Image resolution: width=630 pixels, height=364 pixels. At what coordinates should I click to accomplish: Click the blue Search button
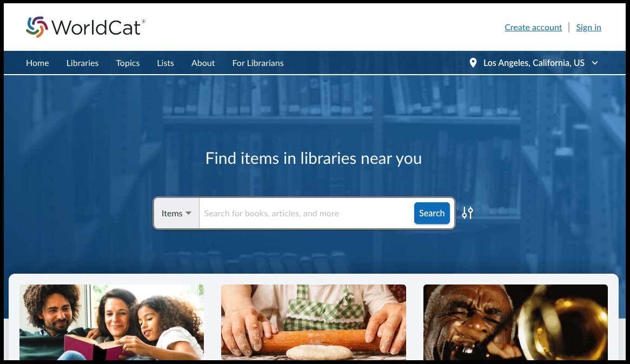tap(432, 213)
